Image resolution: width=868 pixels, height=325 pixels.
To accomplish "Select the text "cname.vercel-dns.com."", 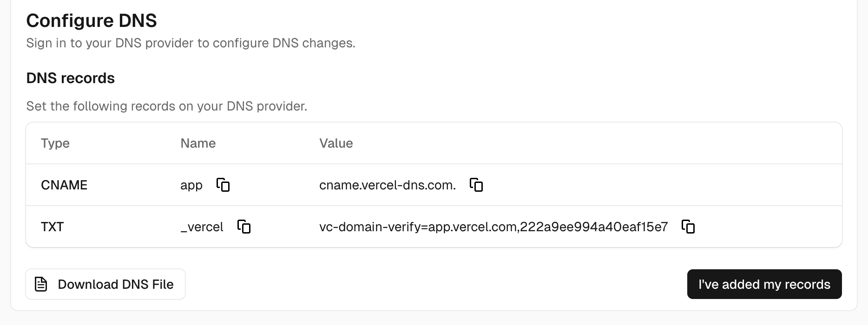I will click(388, 184).
